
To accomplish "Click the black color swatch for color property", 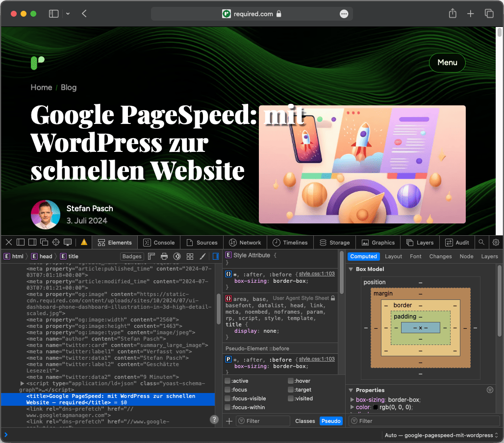I will coord(376,407).
